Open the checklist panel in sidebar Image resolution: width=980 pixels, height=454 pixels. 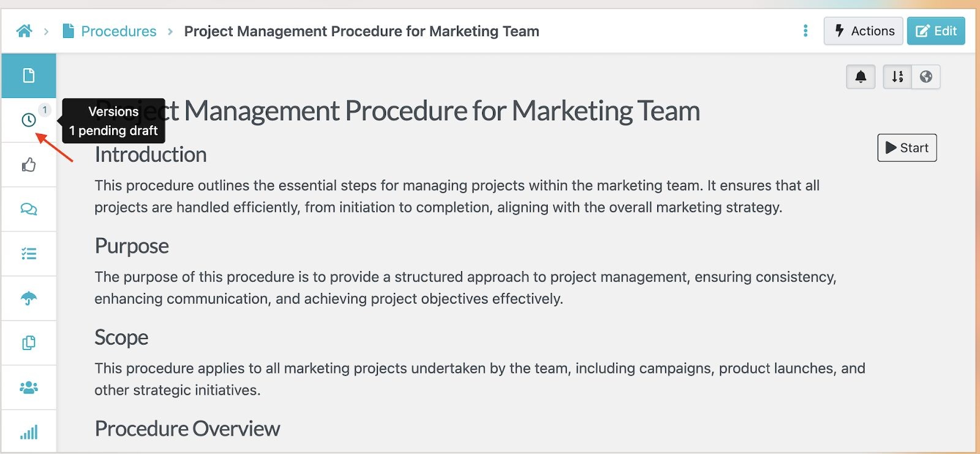(28, 253)
